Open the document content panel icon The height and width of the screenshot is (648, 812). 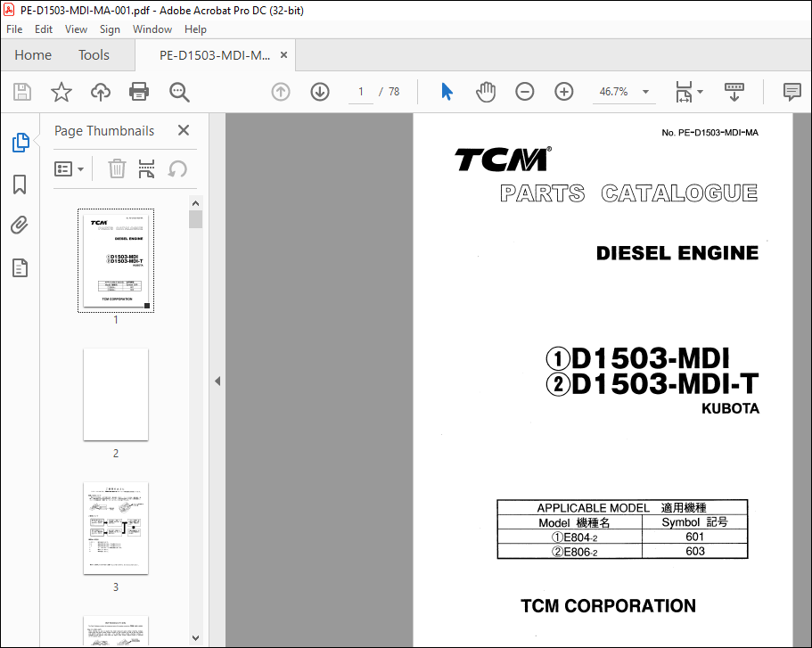click(x=20, y=268)
